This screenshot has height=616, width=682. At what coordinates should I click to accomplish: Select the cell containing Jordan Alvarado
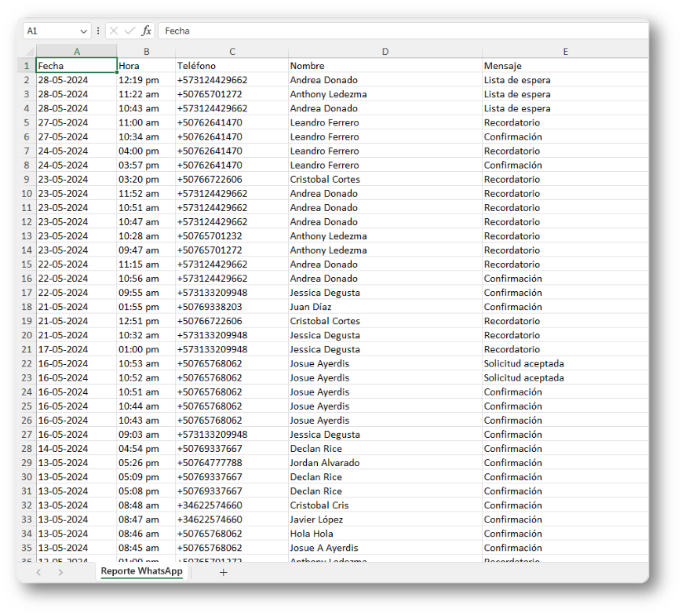point(385,463)
